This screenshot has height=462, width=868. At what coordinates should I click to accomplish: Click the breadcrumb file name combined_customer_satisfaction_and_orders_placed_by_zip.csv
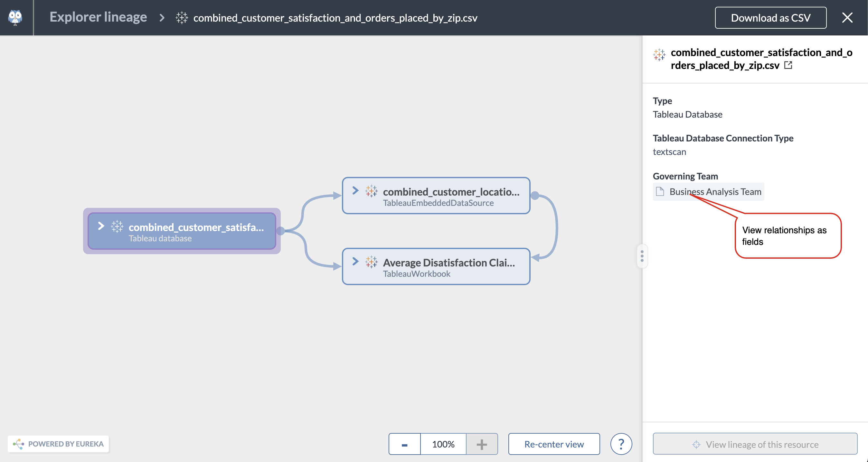pyautogui.click(x=335, y=17)
